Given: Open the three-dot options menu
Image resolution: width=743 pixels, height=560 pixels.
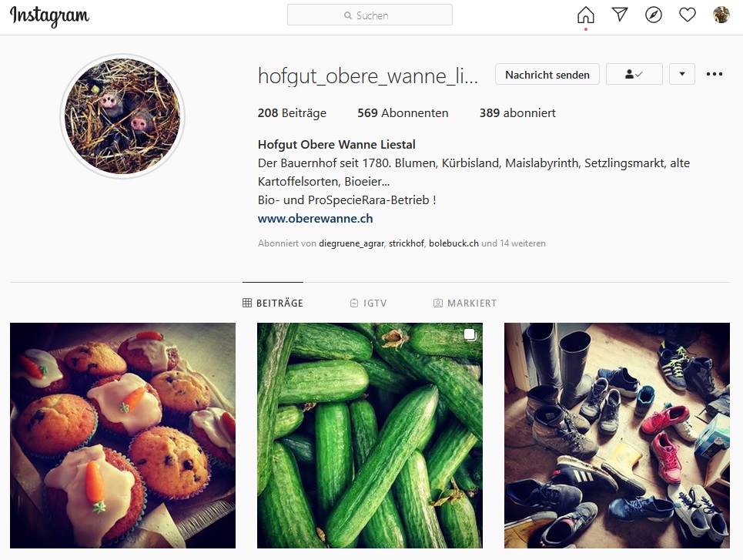Looking at the screenshot, I should [x=714, y=74].
